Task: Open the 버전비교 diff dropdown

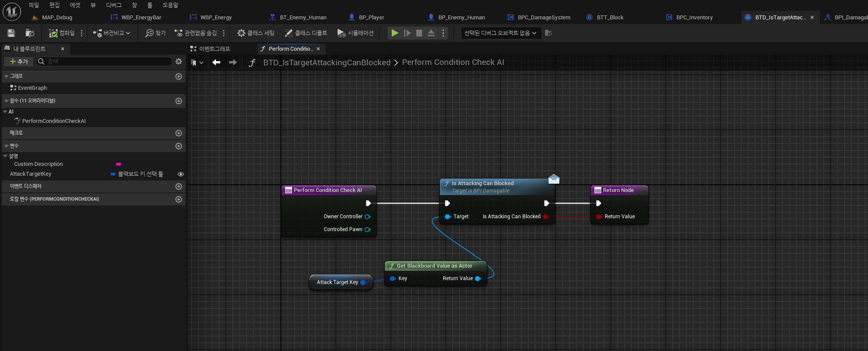Action: click(x=112, y=33)
